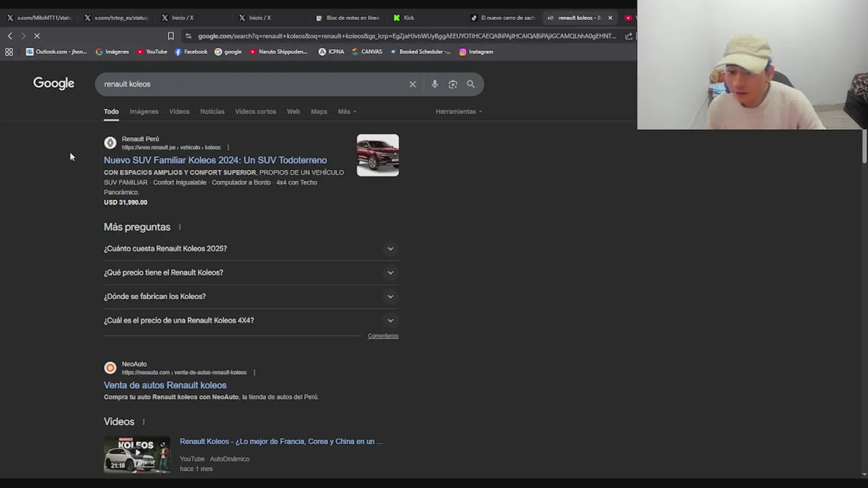Switch to Videos cortos tab
868x488 pixels.
click(x=256, y=111)
